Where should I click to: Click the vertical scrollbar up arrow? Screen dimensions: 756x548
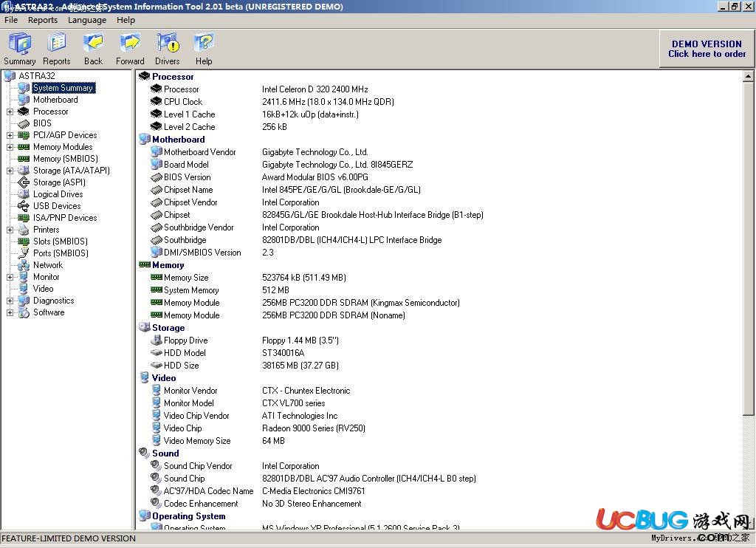pyautogui.click(x=748, y=76)
